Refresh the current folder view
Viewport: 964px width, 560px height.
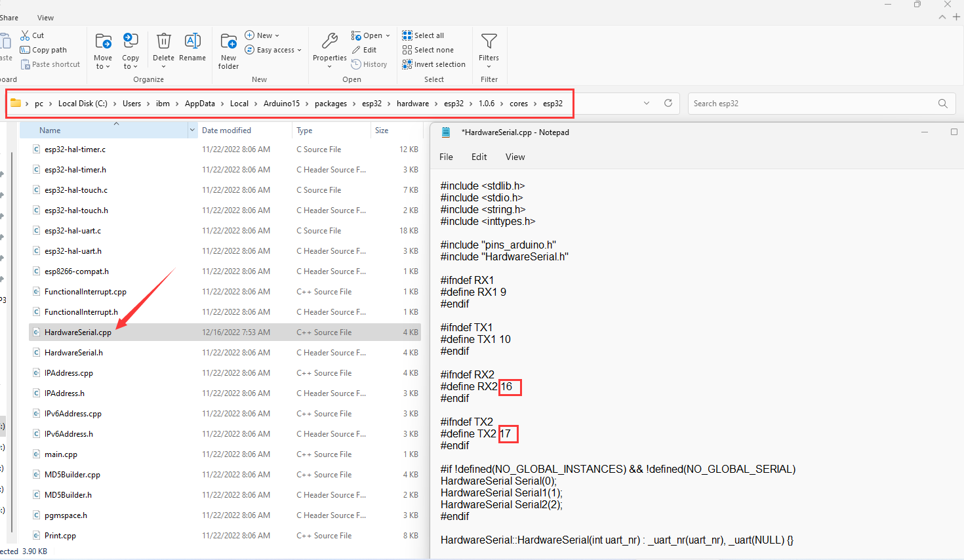coord(668,103)
